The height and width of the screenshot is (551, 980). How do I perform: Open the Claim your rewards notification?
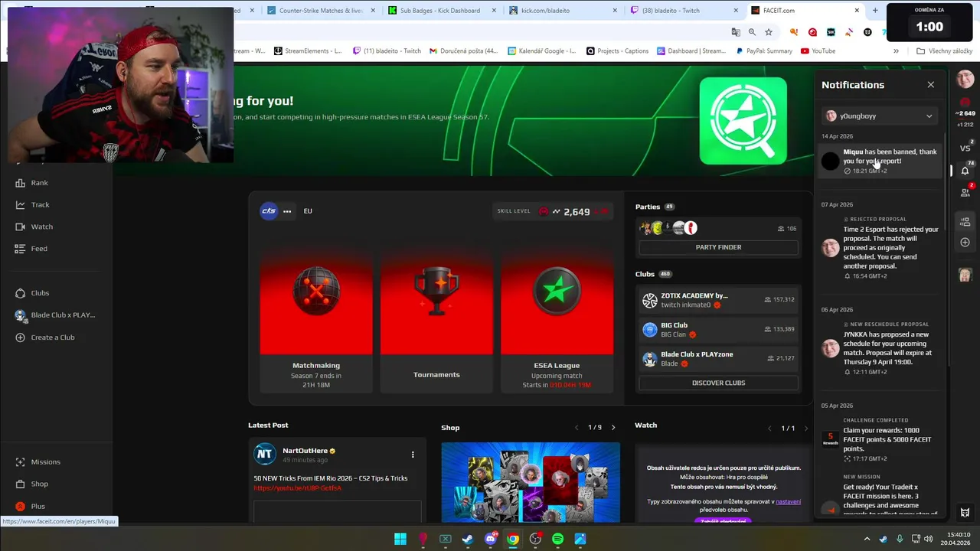(x=880, y=439)
